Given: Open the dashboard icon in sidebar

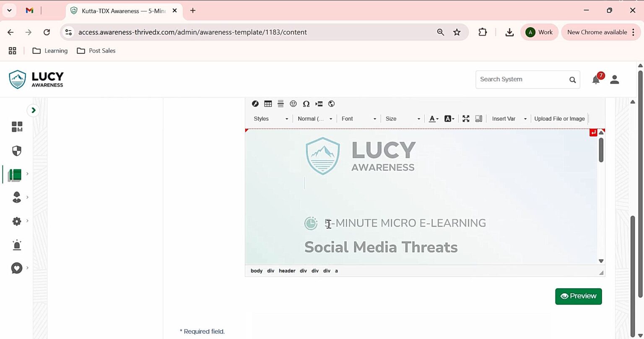Looking at the screenshot, I should (x=17, y=127).
